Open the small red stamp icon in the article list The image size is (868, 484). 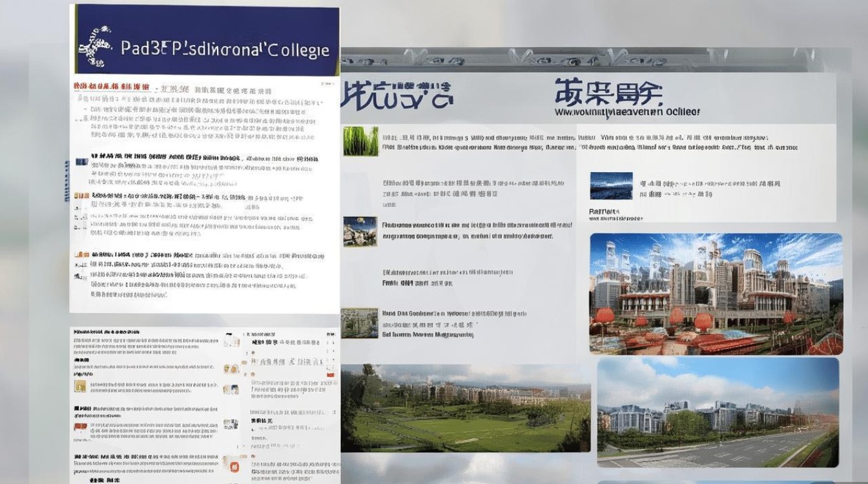pos(81,426)
